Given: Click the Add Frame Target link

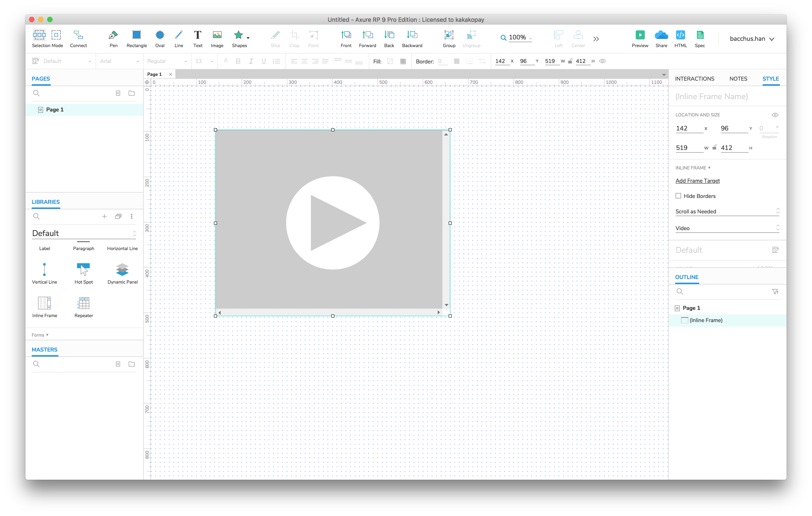Looking at the screenshot, I should pyautogui.click(x=697, y=181).
